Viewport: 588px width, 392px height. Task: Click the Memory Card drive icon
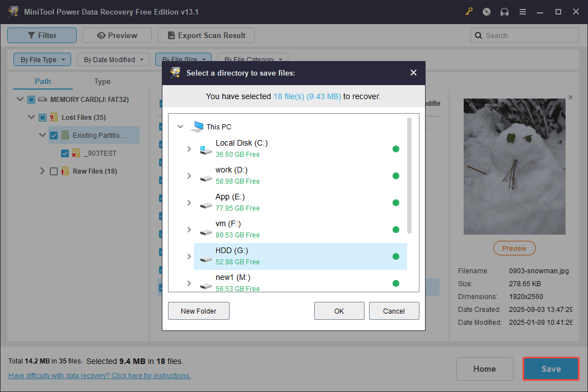coord(43,100)
